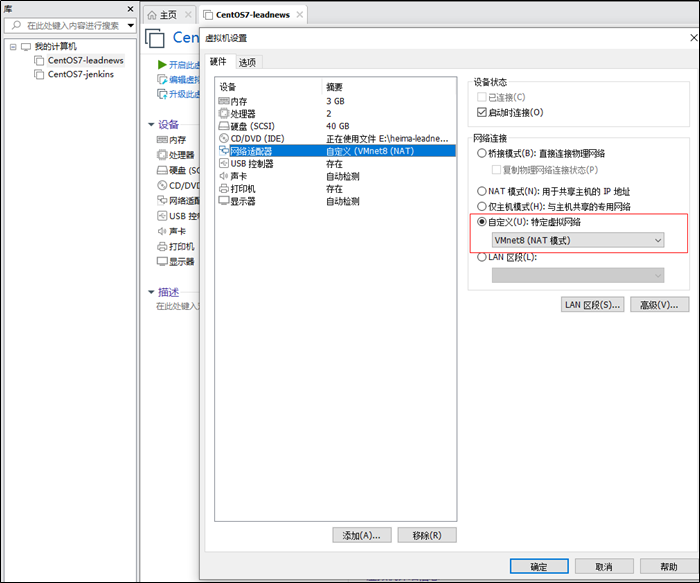Screen dimensions: 700x583
Task: Close the 库 library panel
Action: pyautogui.click(x=130, y=9)
